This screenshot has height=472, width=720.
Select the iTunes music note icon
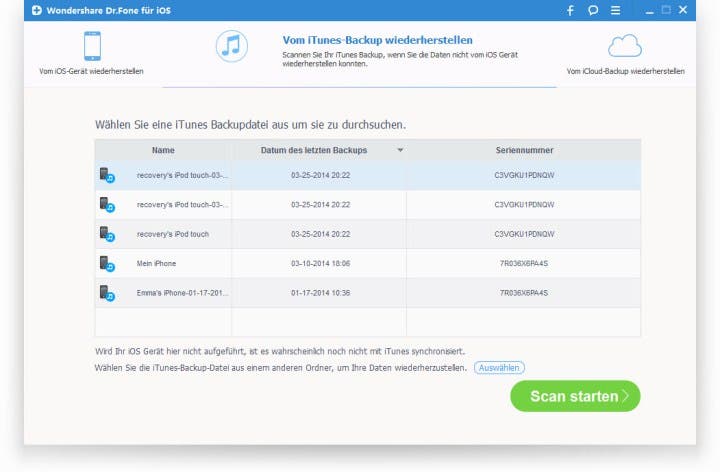(x=231, y=46)
